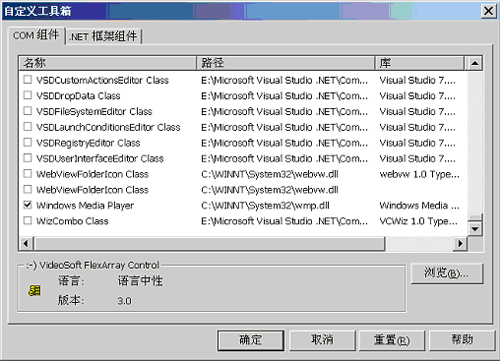The width and height of the screenshot is (500, 361).
Task: Click the 重置(R) reset button
Action: tap(392, 340)
